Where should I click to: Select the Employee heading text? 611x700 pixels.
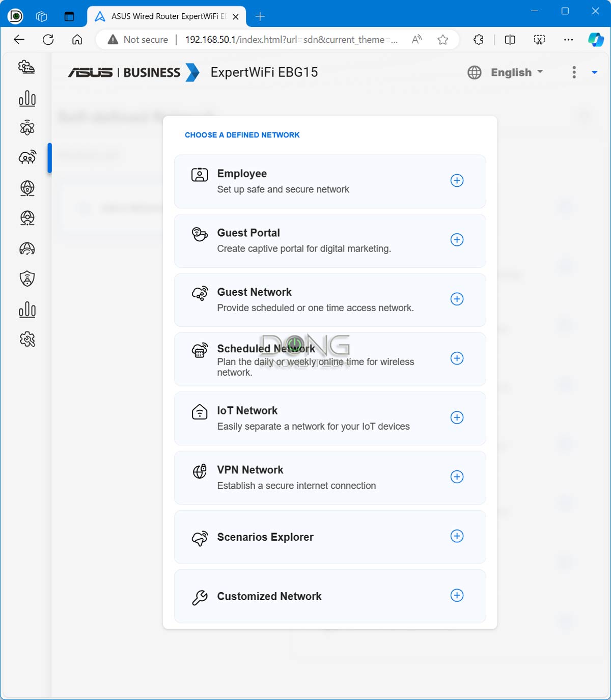pyautogui.click(x=242, y=174)
